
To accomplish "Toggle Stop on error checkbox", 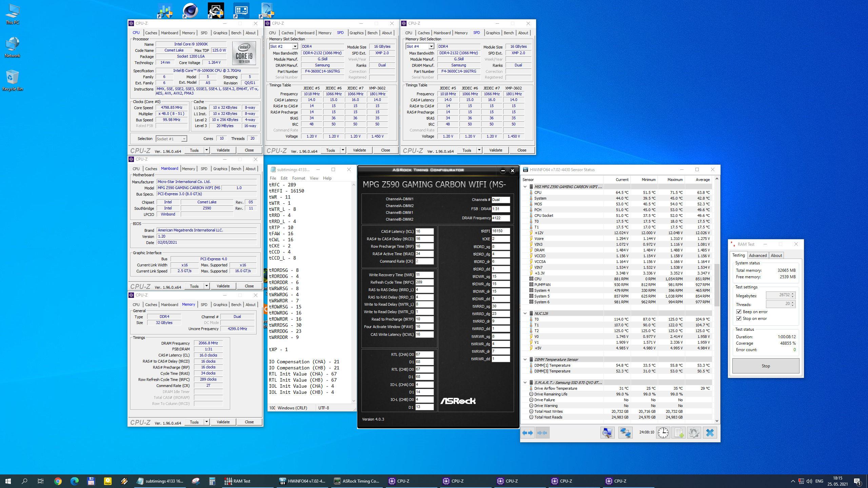I will point(739,319).
